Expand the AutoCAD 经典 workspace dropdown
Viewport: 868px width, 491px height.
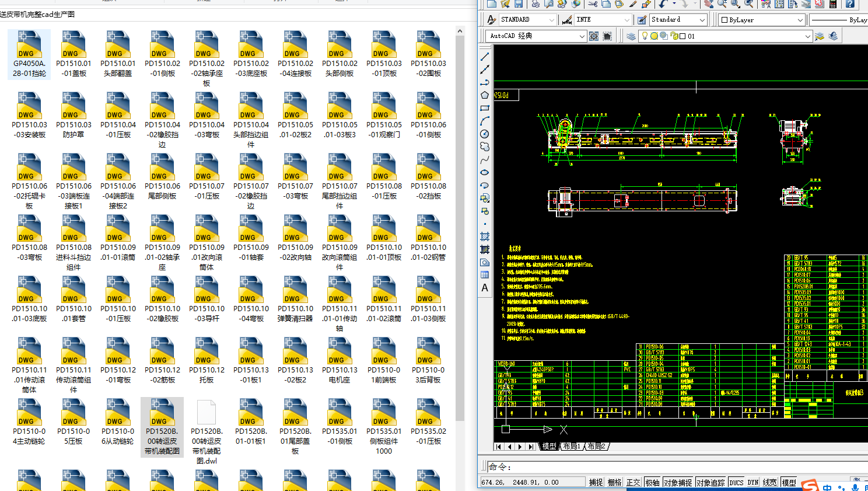(x=582, y=36)
